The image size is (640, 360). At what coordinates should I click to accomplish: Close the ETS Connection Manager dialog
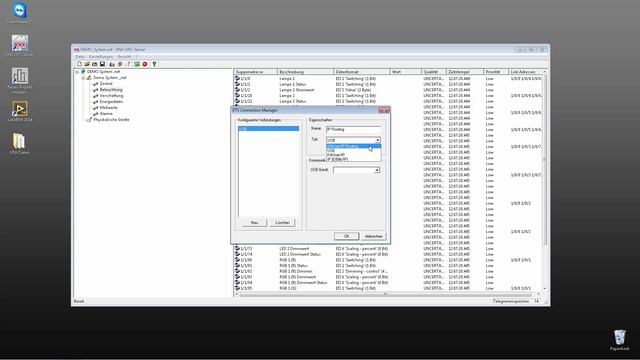click(384, 110)
